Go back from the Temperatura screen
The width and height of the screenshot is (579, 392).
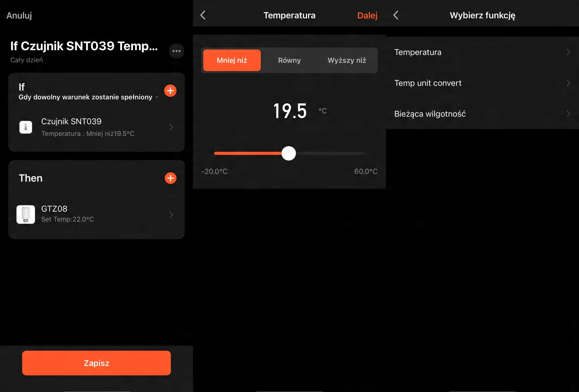pos(203,15)
